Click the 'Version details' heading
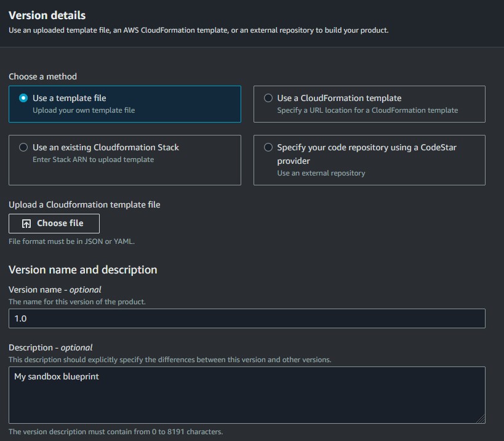 47,15
